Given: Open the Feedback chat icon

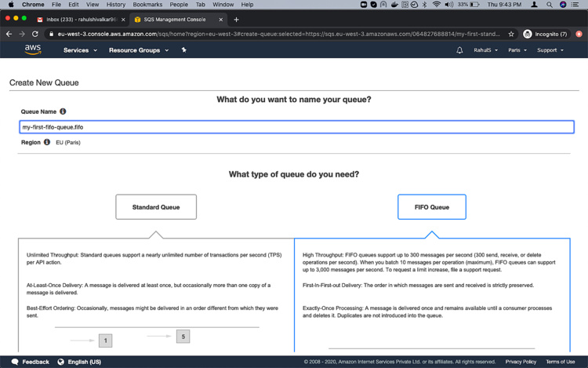Looking at the screenshot, I should click(x=16, y=362).
